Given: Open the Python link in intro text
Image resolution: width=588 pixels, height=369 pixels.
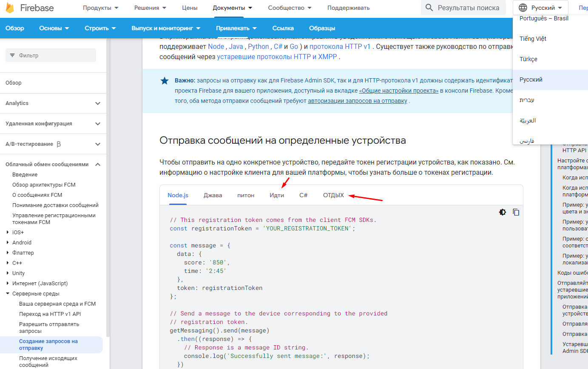Looking at the screenshot, I should coord(258,46).
